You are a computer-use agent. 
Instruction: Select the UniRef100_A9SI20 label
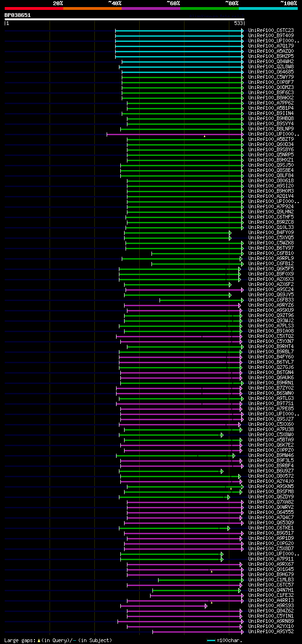click(x=271, y=186)
